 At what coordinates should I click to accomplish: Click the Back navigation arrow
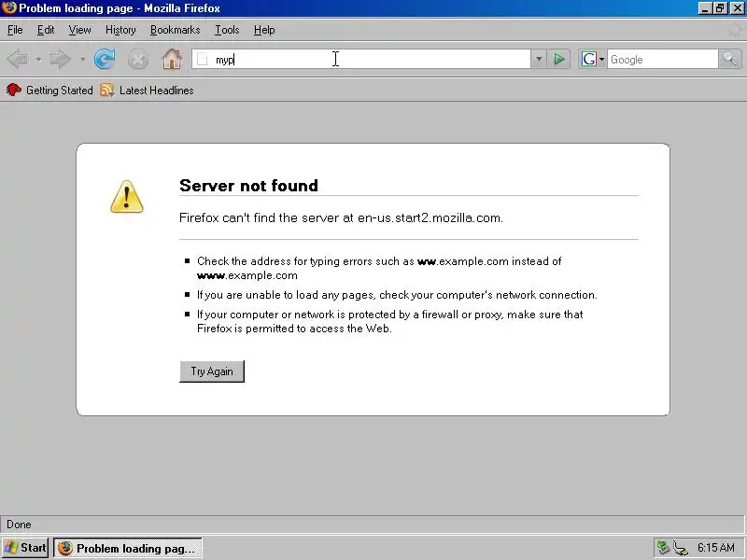click(18, 60)
